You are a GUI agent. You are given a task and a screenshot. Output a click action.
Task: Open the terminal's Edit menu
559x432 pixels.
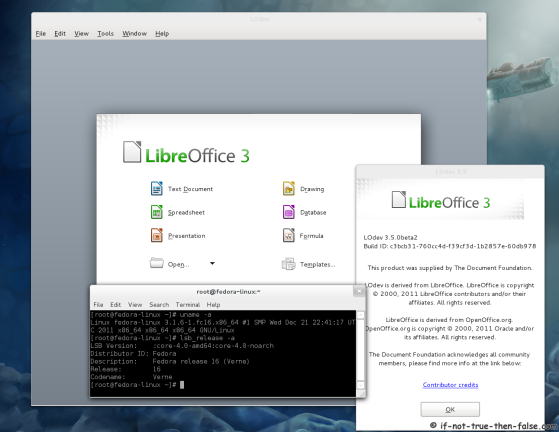116,304
